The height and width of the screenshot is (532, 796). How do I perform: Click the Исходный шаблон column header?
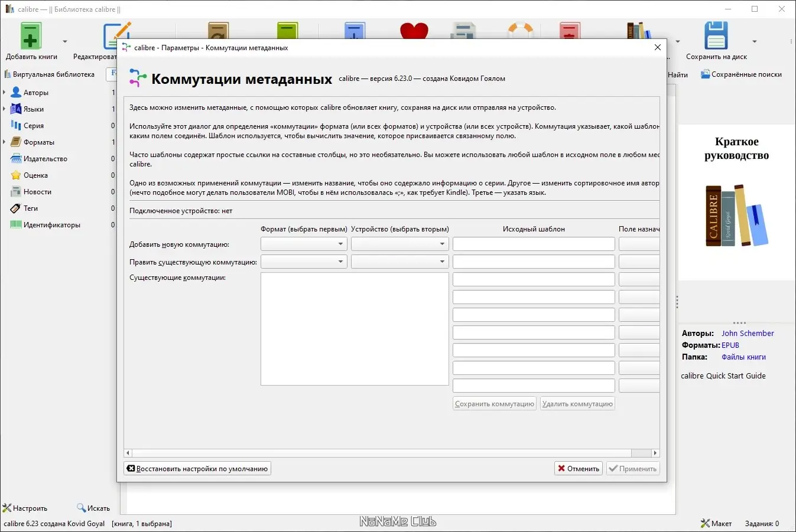click(534, 229)
